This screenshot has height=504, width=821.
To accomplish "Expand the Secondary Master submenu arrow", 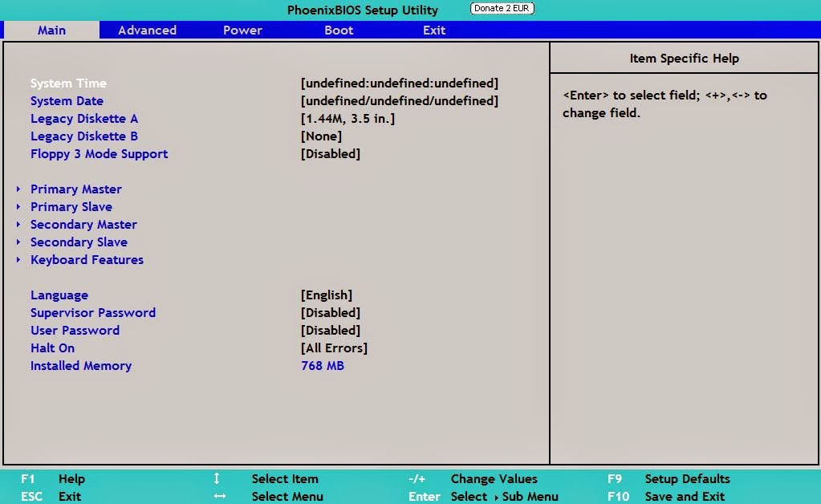I will (x=18, y=225).
